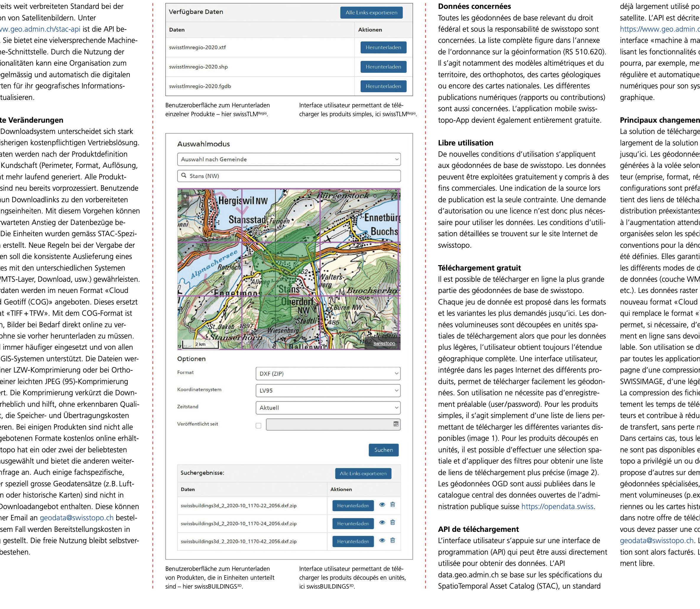Viewport: 700px width, 609px height.
Task: Download the 1170-42 dxf.zip result via Herunterladen
Action: tap(353, 541)
